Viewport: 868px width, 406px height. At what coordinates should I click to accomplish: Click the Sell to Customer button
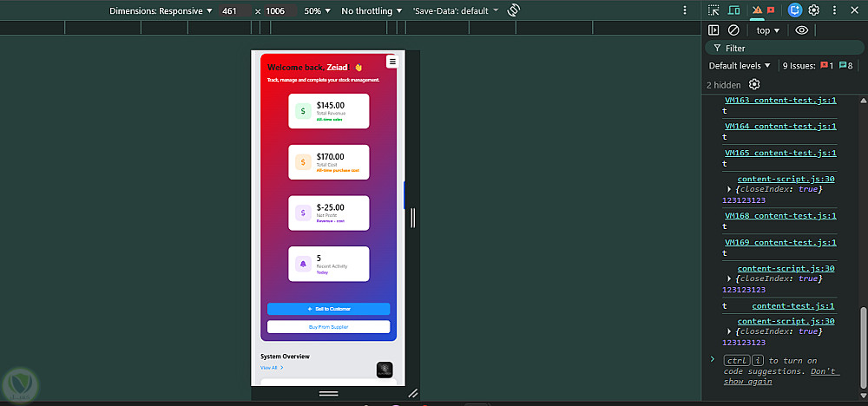(328, 309)
